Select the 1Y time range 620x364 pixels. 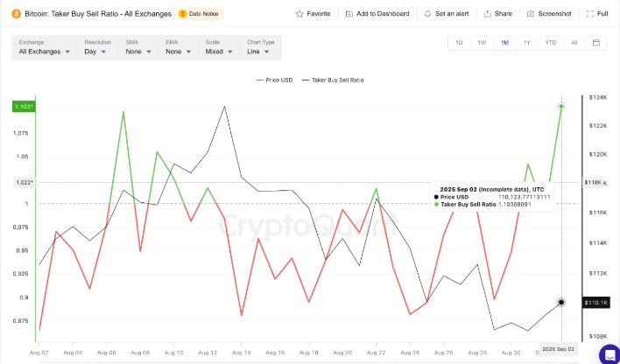pyautogui.click(x=526, y=43)
